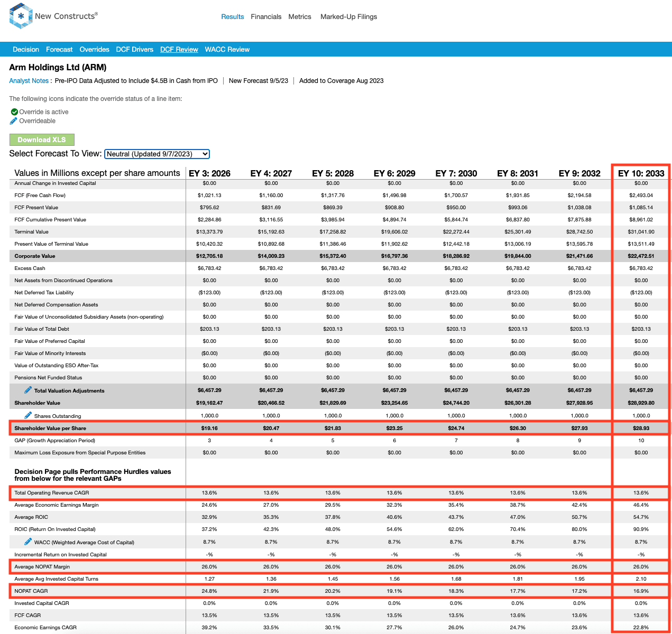Click the Corporate Value row label
The height and width of the screenshot is (634, 672).
click(35, 256)
